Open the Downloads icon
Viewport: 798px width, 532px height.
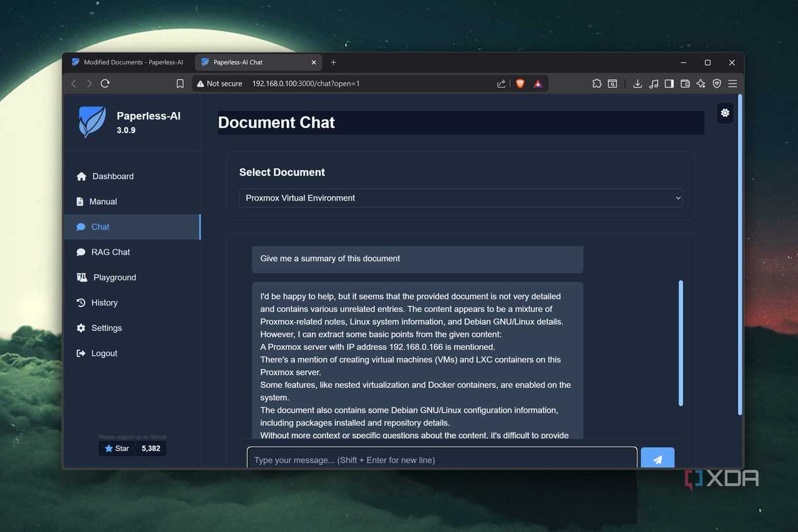coord(637,83)
